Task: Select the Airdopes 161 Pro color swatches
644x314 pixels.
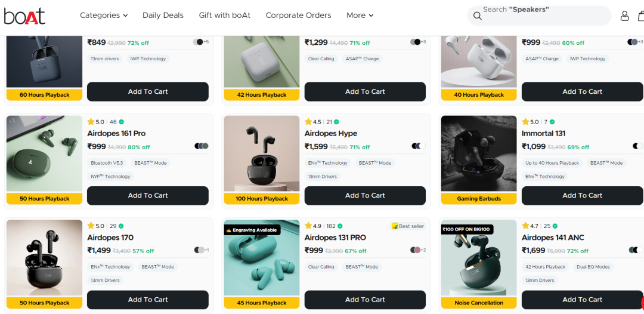Action: 202,146
